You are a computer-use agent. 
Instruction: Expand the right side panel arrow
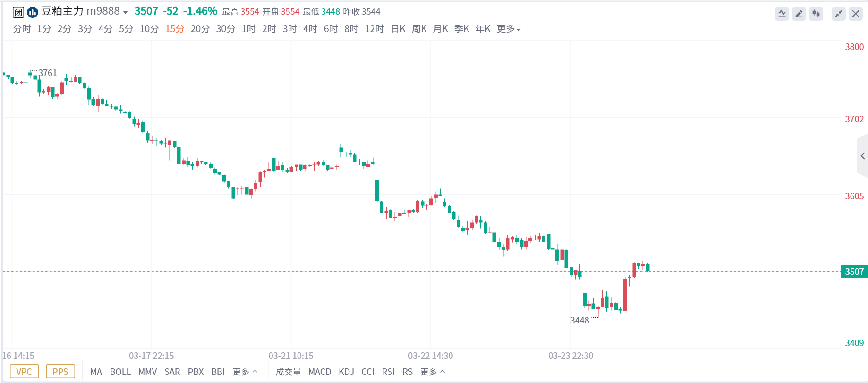point(862,156)
